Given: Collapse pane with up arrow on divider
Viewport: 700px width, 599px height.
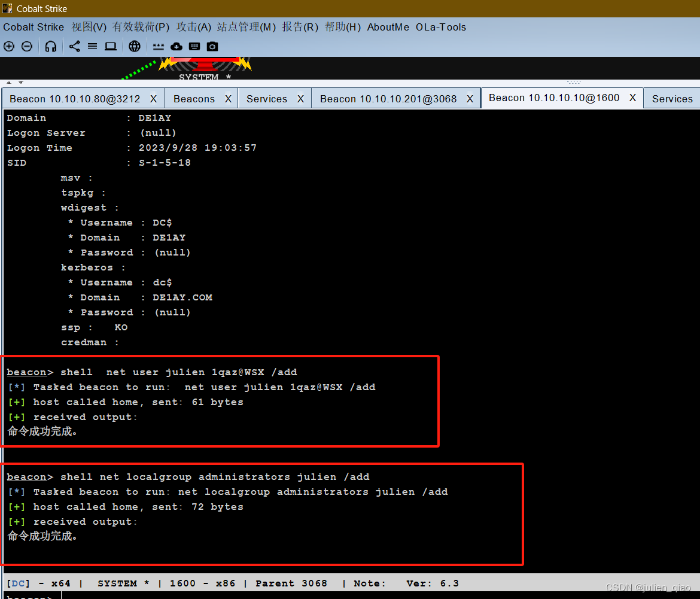Looking at the screenshot, I should pyautogui.click(x=9, y=83).
